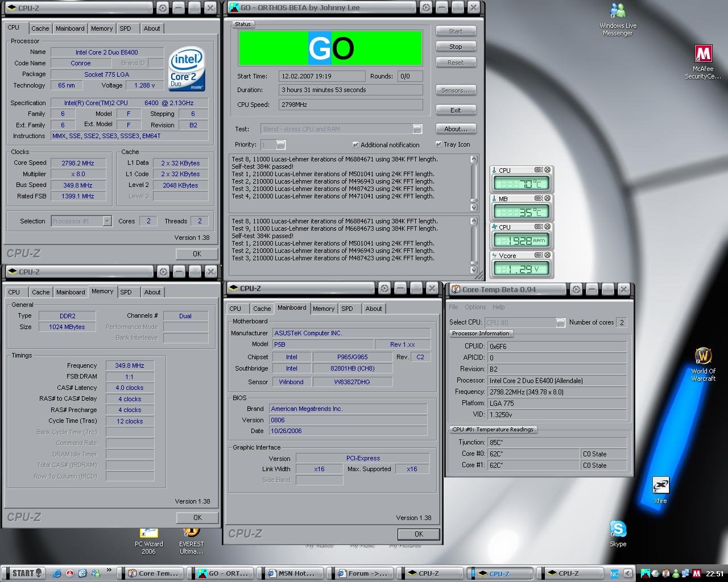
Task: Click Reset button in Orthos
Action: tap(456, 63)
